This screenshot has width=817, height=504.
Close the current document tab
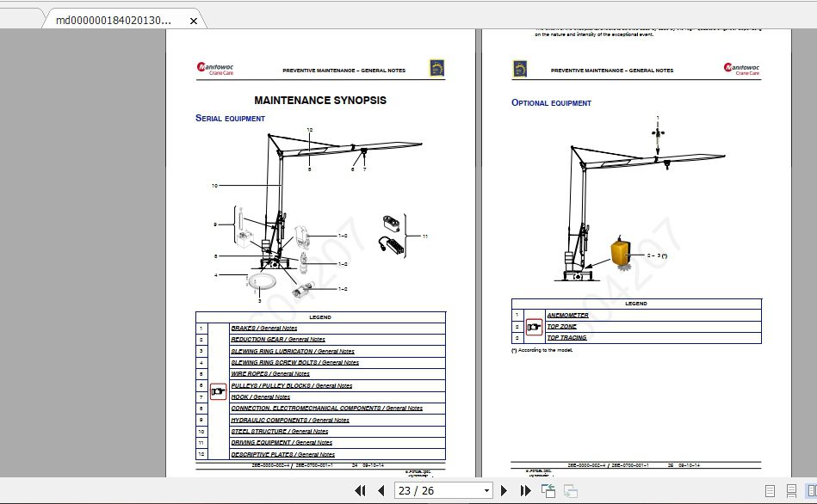pyautogui.click(x=193, y=22)
